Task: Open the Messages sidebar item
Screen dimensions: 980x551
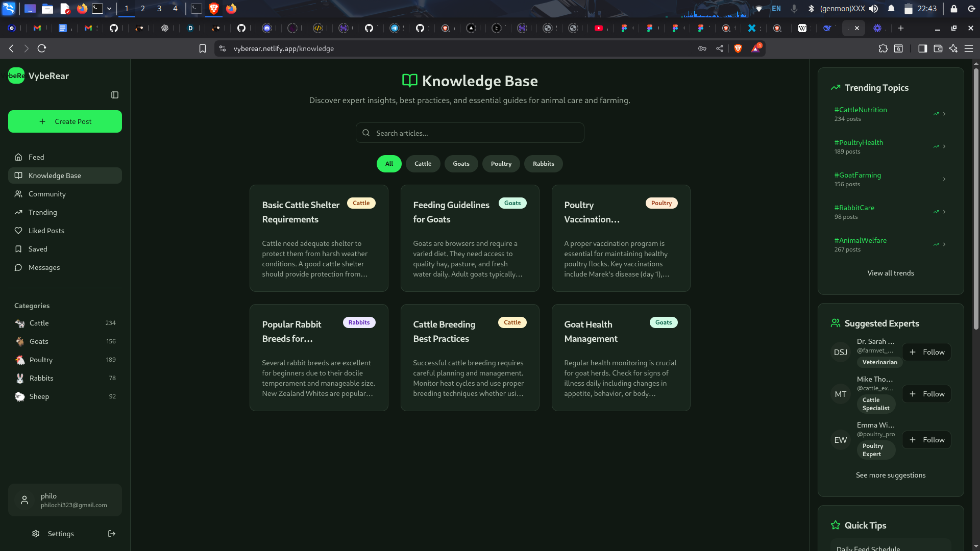Action: click(44, 267)
